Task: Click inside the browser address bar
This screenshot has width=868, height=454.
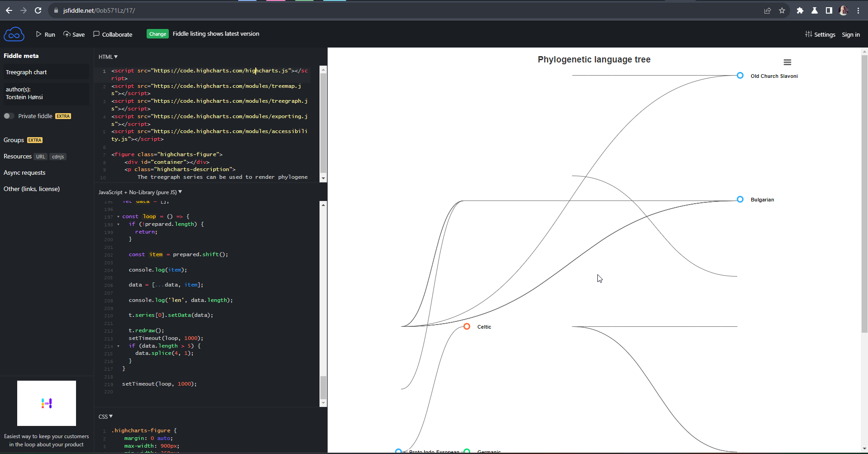Action: (x=136, y=10)
